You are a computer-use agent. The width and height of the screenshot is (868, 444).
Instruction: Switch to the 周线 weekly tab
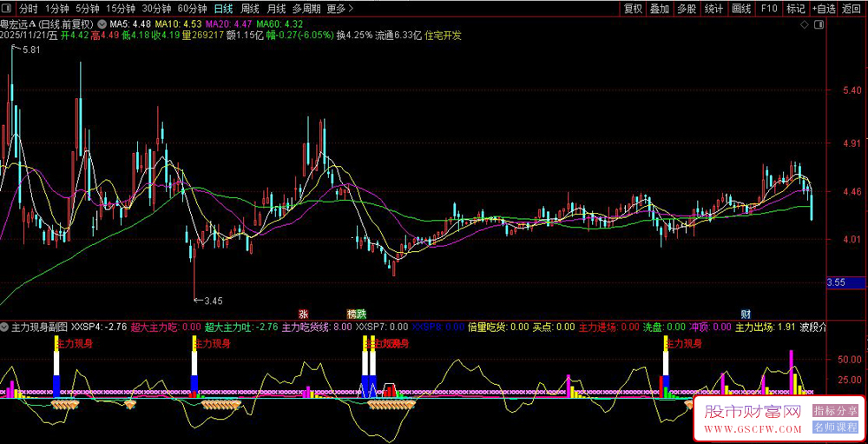click(x=250, y=9)
